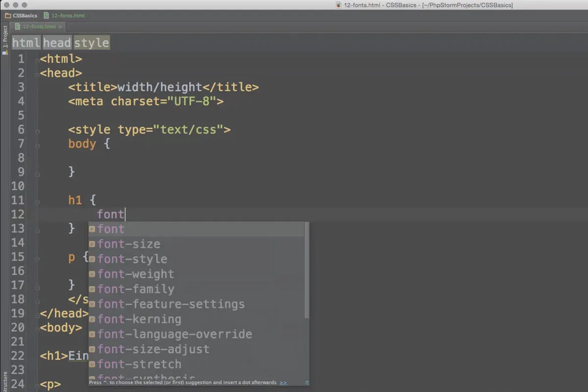
Task: Click the '>>' next tip link
Action: pyautogui.click(x=283, y=383)
